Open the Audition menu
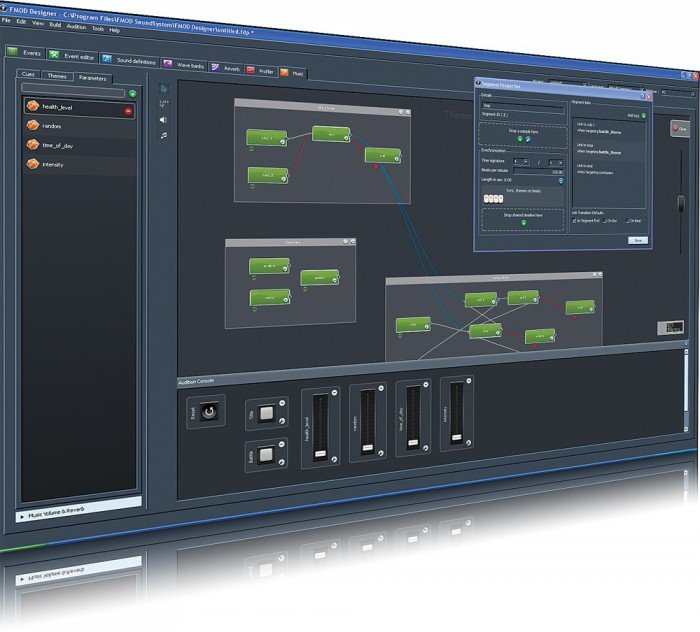 [x=76, y=27]
